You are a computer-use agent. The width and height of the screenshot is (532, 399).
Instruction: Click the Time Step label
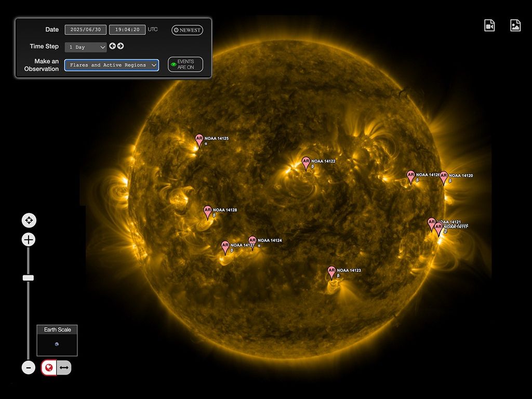click(44, 46)
